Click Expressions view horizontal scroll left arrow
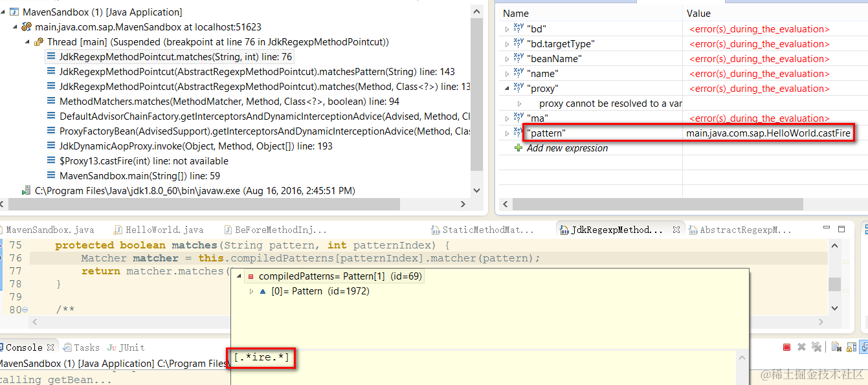The width and height of the screenshot is (868, 385). (506, 204)
